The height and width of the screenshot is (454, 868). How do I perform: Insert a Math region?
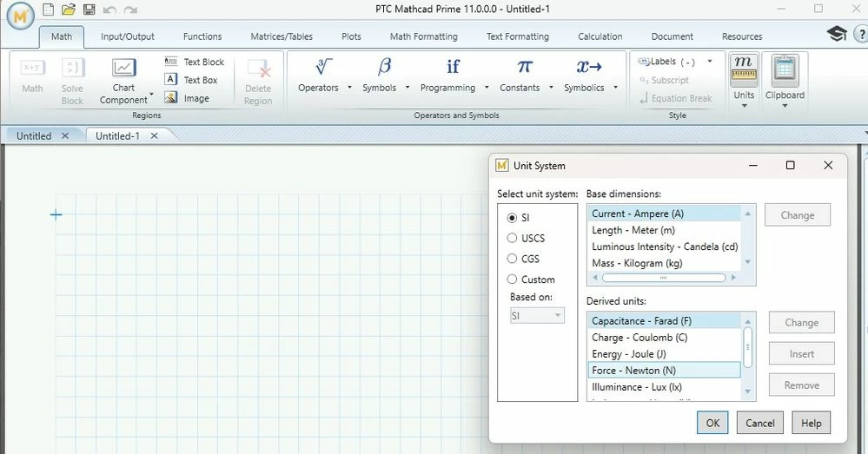click(x=32, y=76)
